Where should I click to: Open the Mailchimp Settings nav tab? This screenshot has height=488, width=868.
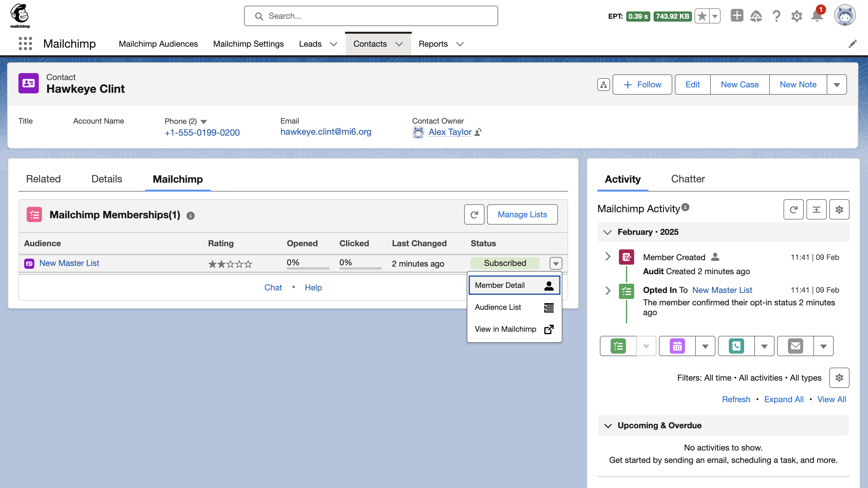[x=248, y=44]
